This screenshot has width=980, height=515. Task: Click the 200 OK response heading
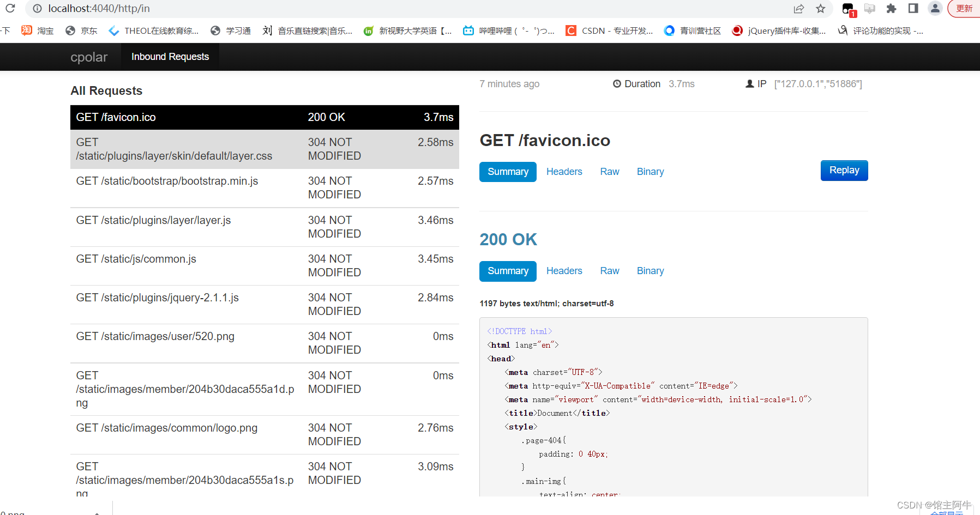[x=508, y=239]
